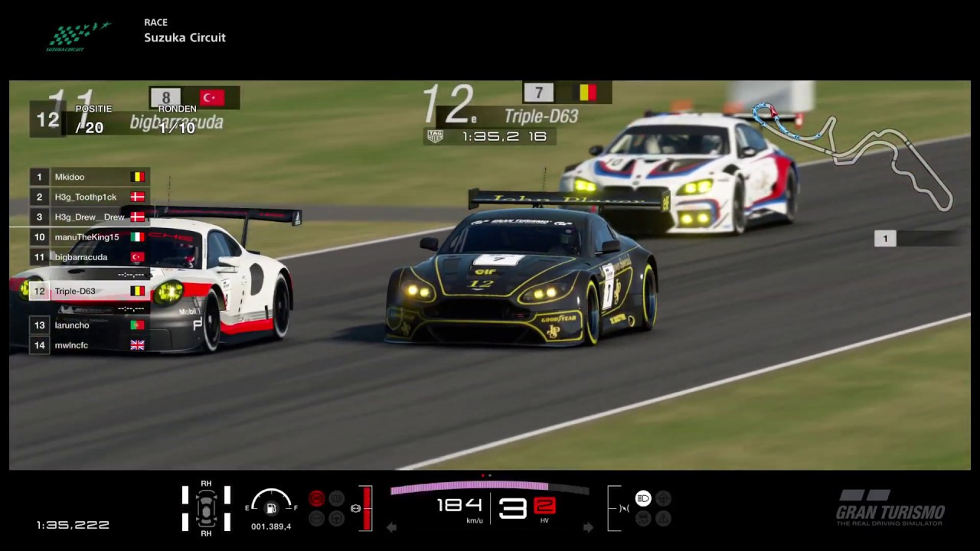Image resolution: width=980 pixels, height=551 pixels.
Task: Select the manuTheKing15 leaderboard row
Action: tap(89, 237)
